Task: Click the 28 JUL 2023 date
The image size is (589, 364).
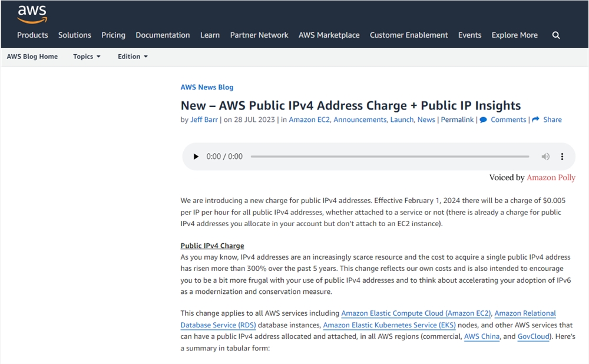Action: [x=254, y=120]
